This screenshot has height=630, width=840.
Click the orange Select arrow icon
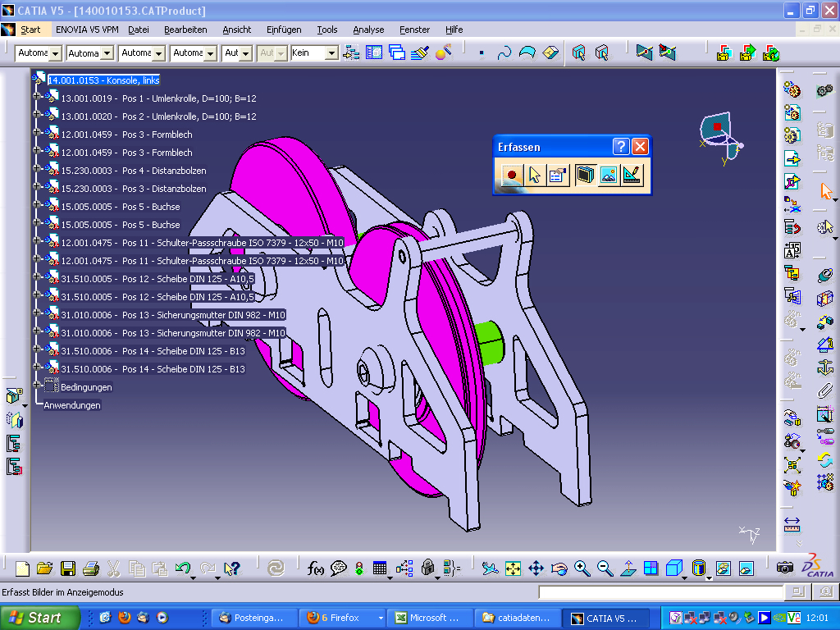pyautogui.click(x=825, y=190)
